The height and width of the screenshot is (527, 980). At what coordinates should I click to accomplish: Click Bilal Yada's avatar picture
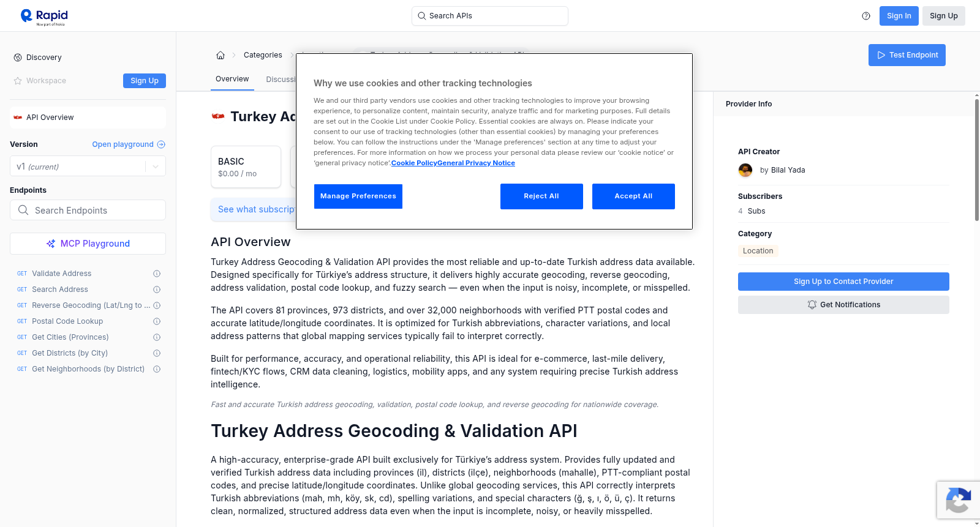tap(745, 170)
